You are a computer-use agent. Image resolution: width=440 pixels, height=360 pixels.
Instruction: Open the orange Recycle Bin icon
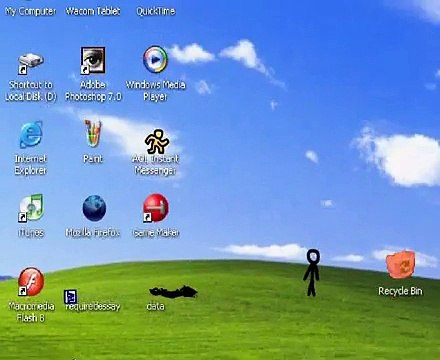pos(401,265)
